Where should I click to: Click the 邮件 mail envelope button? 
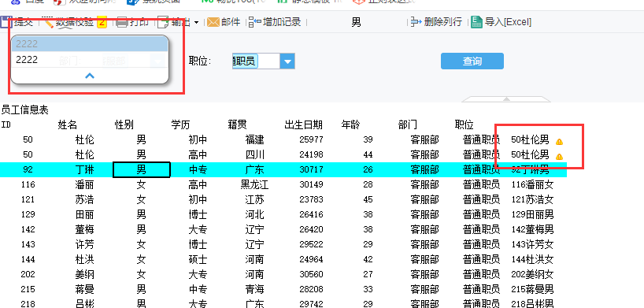click(224, 22)
